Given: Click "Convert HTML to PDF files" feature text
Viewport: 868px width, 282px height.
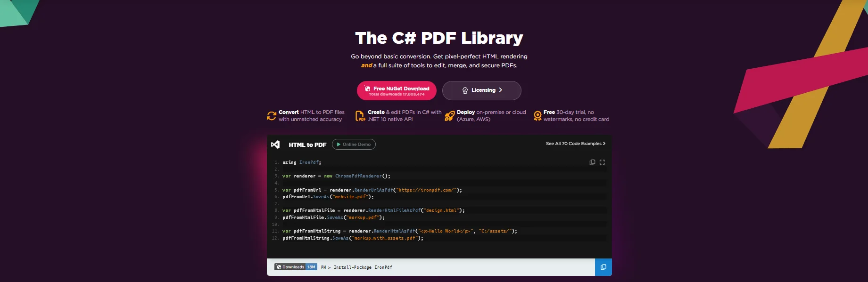Looking at the screenshot, I should tap(312, 112).
